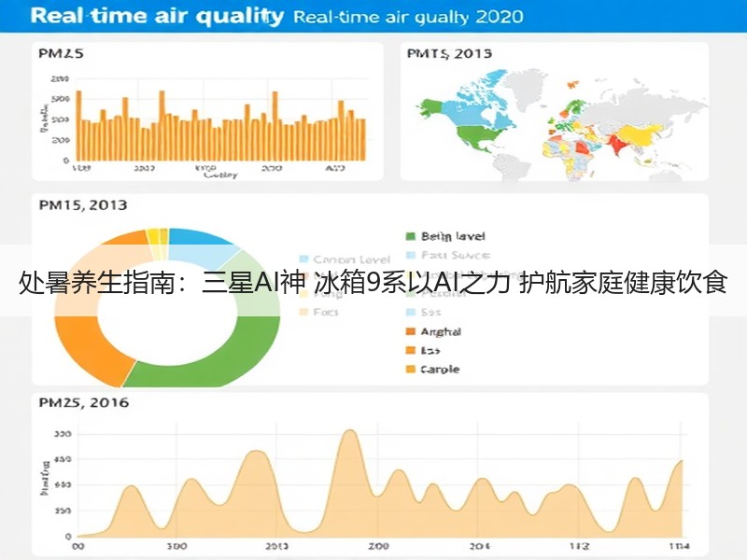Image resolution: width=747 pixels, height=560 pixels.
Task: Click the orange Anghal legend swatch
Action: 410,331
